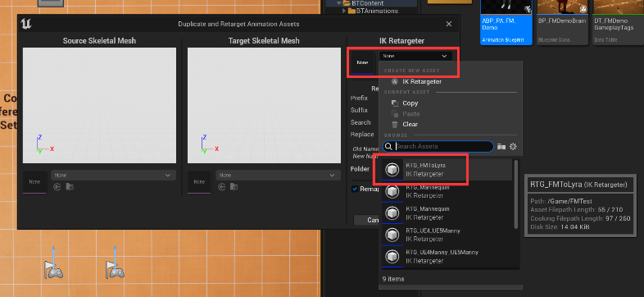Screen dimensions: 644x297
Task: Select RTG_FMToLyra IK Retargeter
Action: coord(447,170)
